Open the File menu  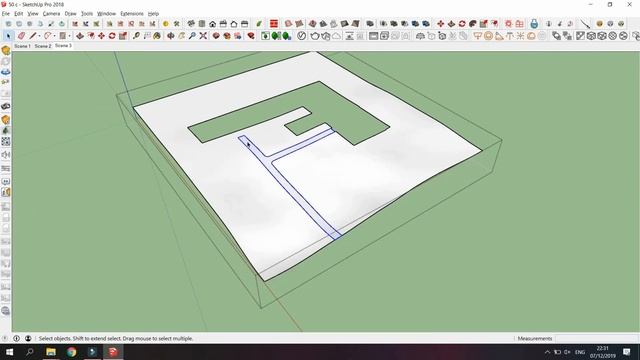pos(6,13)
